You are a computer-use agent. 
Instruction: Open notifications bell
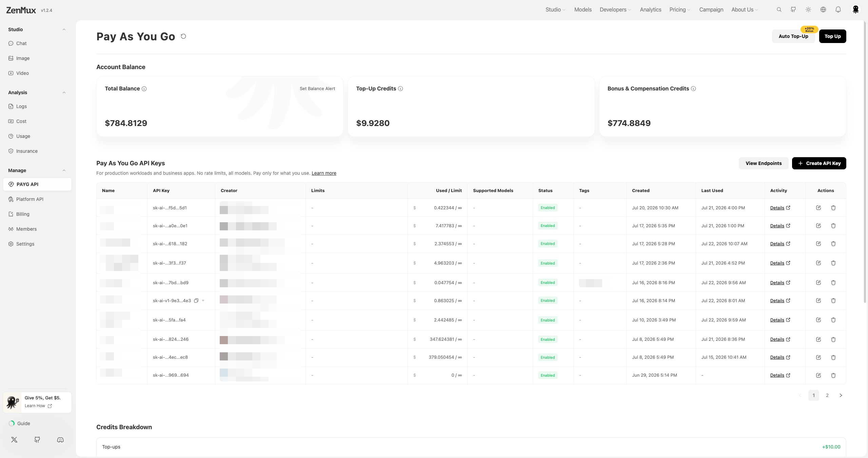(x=838, y=9)
